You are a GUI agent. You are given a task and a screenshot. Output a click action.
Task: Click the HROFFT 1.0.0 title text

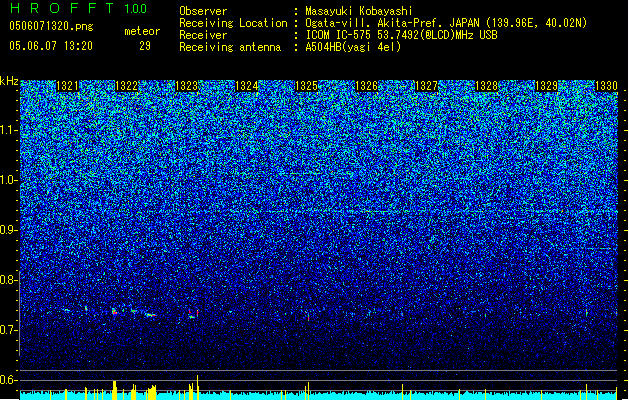79,8
